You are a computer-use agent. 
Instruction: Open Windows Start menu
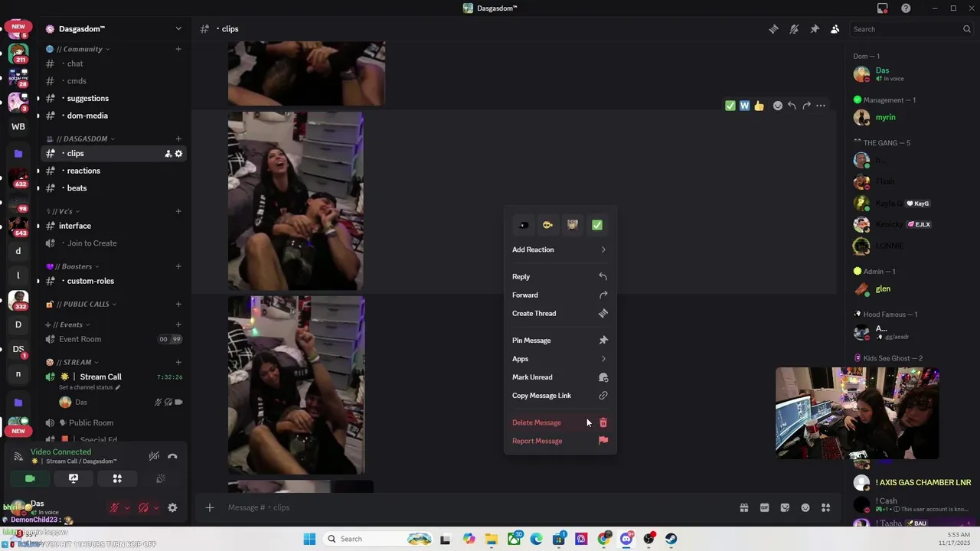pyautogui.click(x=309, y=539)
